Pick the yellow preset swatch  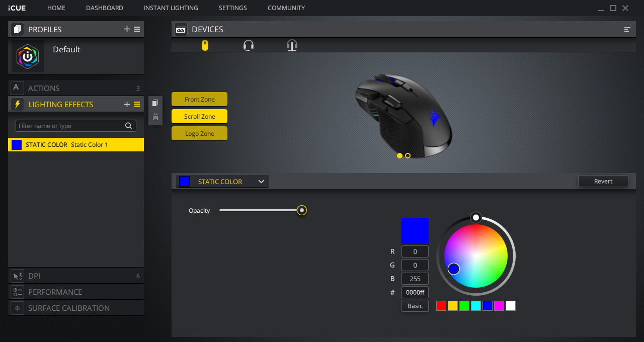pyautogui.click(x=453, y=306)
